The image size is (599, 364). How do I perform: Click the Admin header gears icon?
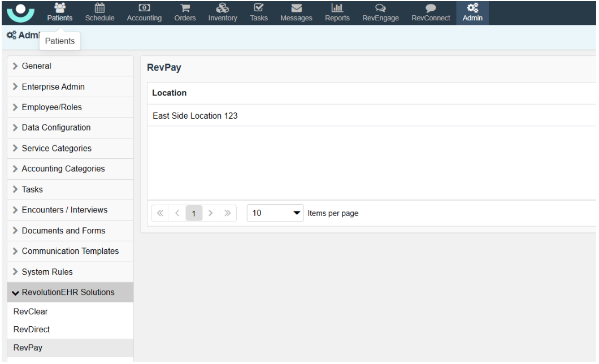[11, 35]
